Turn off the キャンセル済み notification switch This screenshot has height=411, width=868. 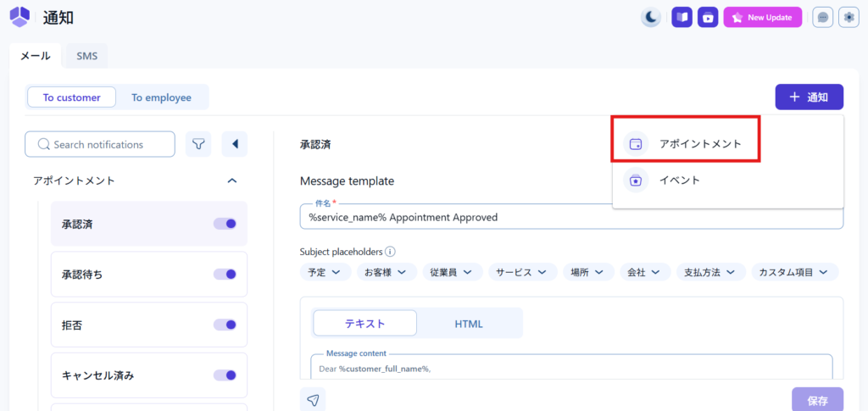225,375
